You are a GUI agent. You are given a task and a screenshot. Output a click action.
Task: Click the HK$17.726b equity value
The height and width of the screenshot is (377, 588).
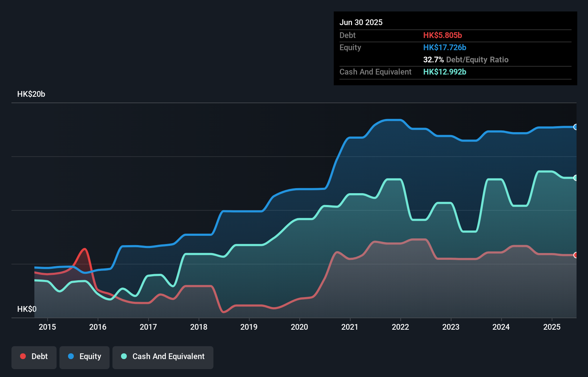tap(445, 47)
